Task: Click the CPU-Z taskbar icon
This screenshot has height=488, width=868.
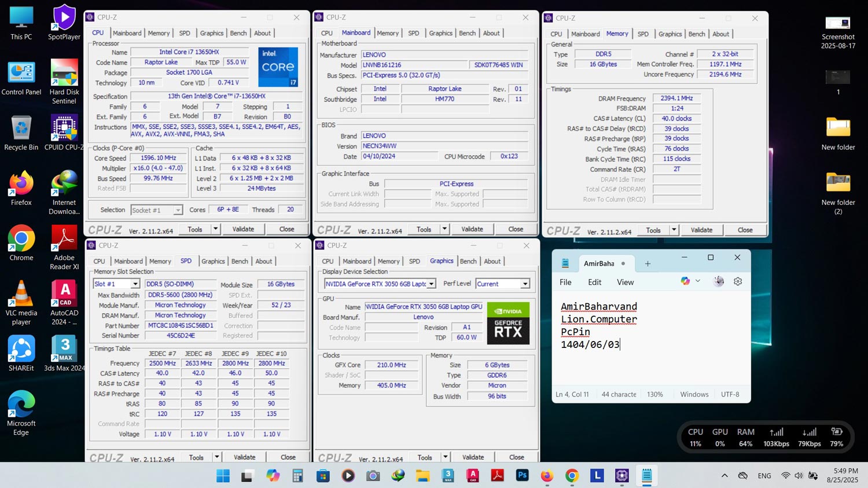Action: click(622, 476)
